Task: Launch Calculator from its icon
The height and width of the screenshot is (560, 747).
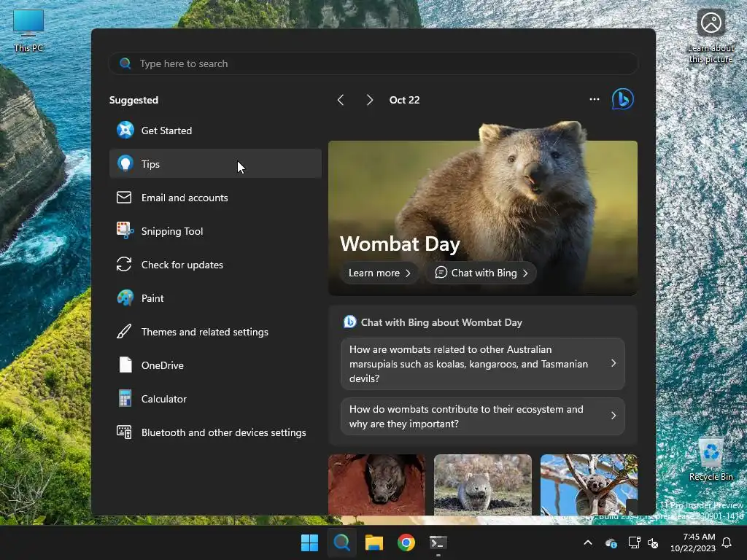Action: coord(125,399)
